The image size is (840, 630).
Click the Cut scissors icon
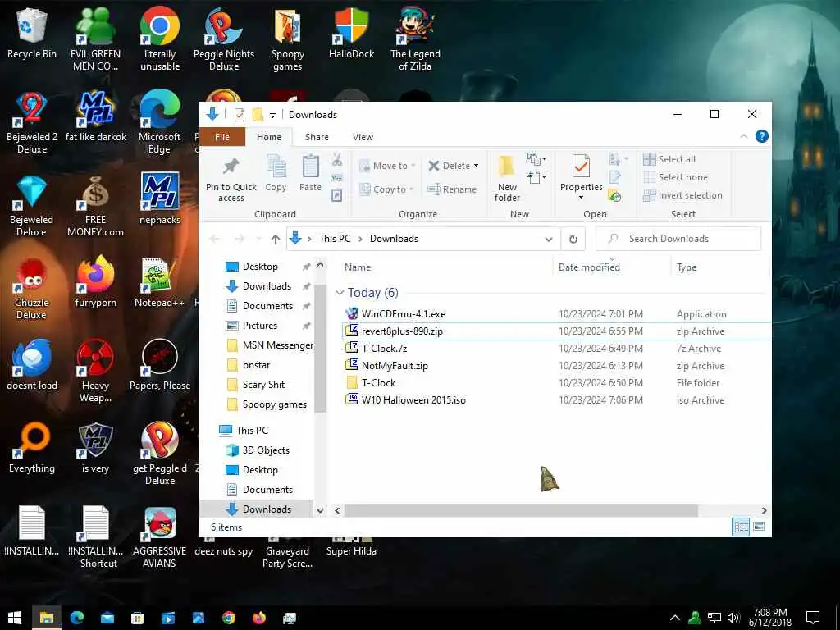pos(337,159)
